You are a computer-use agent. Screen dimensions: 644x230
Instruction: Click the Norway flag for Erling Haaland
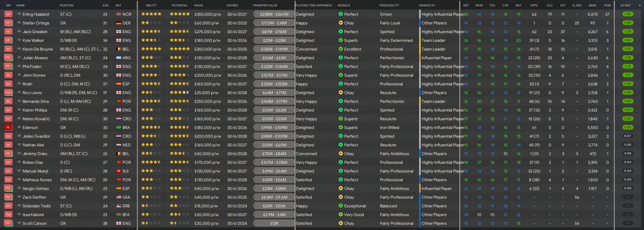coord(119,14)
